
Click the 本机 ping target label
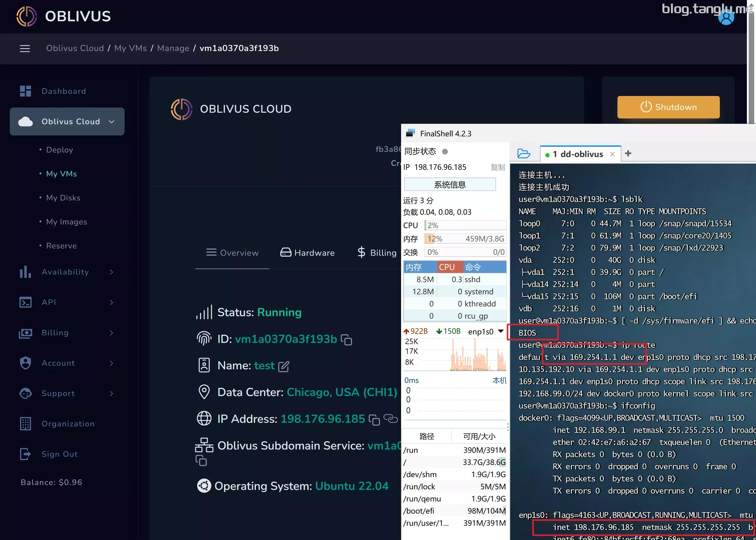click(499, 380)
